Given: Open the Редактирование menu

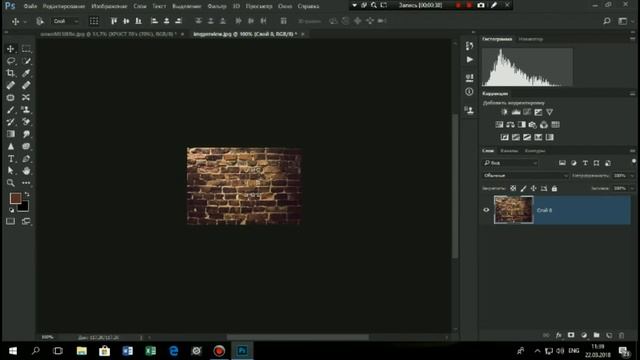Looking at the screenshot, I should (64, 6).
